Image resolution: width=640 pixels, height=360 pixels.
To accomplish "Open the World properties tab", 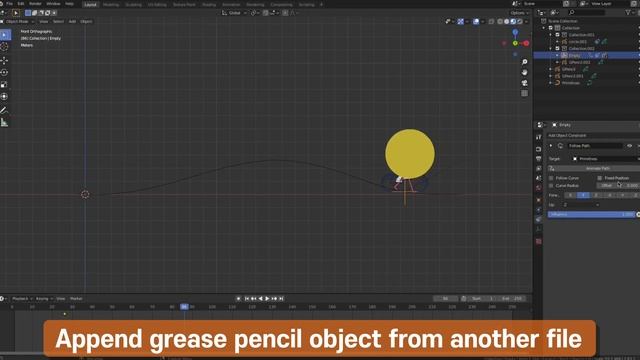I will tap(539, 188).
